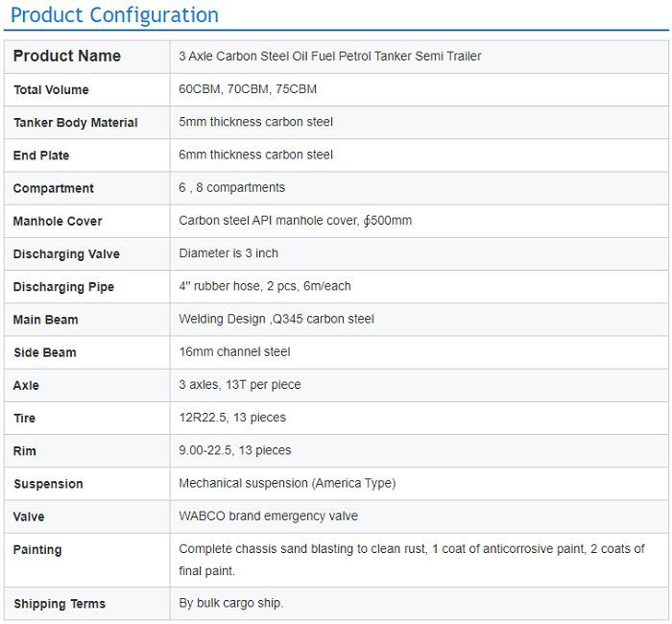Click the Suspension row label
Image resolution: width=672 pixels, height=624 pixels.
(48, 484)
